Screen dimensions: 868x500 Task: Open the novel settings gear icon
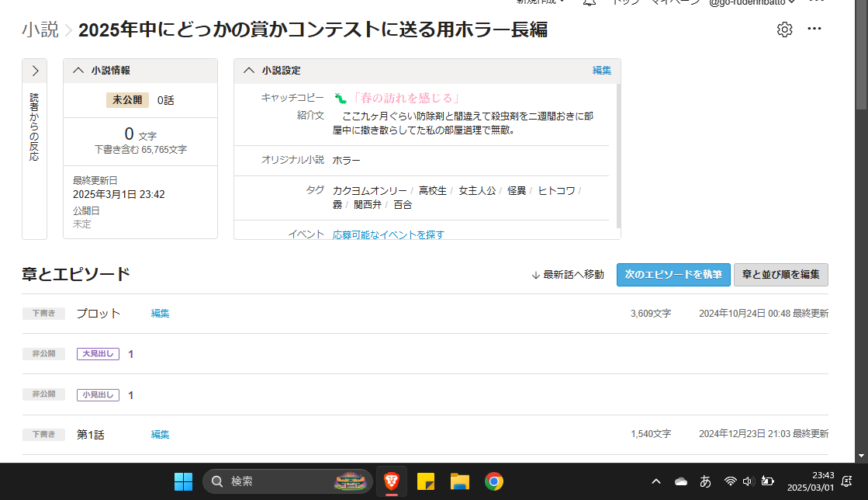(x=784, y=30)
